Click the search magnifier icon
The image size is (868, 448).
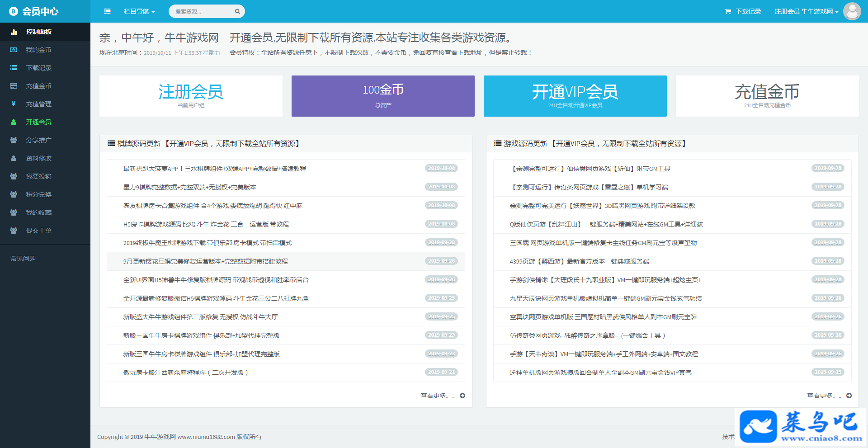(237, 11)
